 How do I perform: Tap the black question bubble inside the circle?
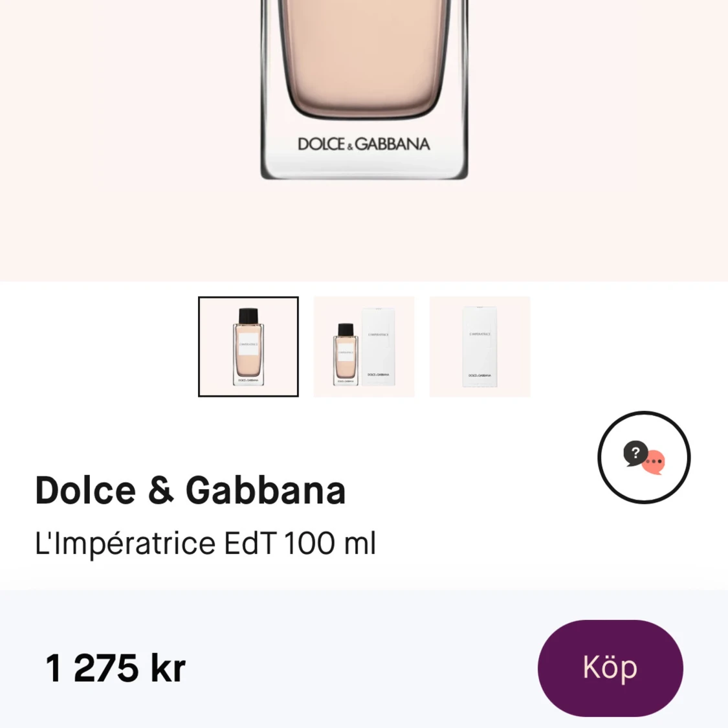pyautogui.click(x=636, y=452)
